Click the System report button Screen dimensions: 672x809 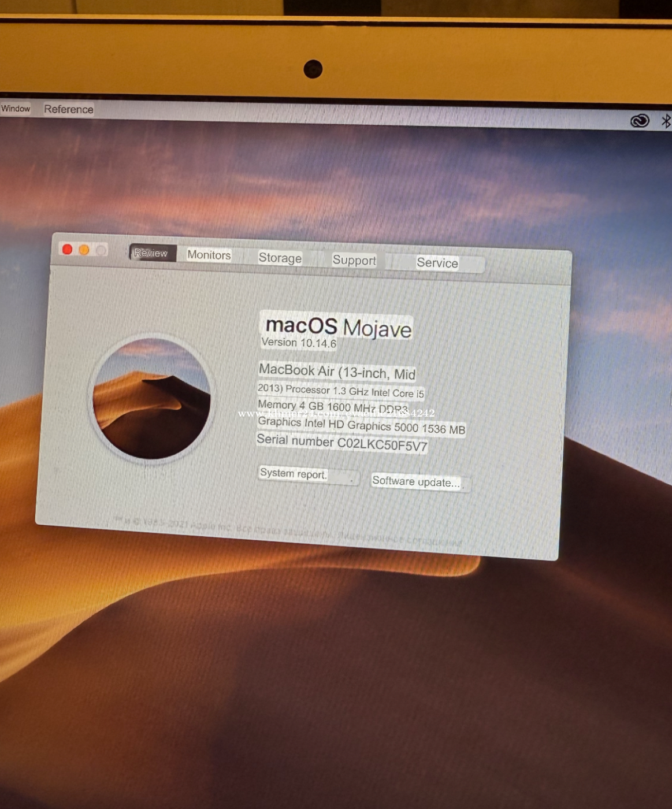point(309,475)
